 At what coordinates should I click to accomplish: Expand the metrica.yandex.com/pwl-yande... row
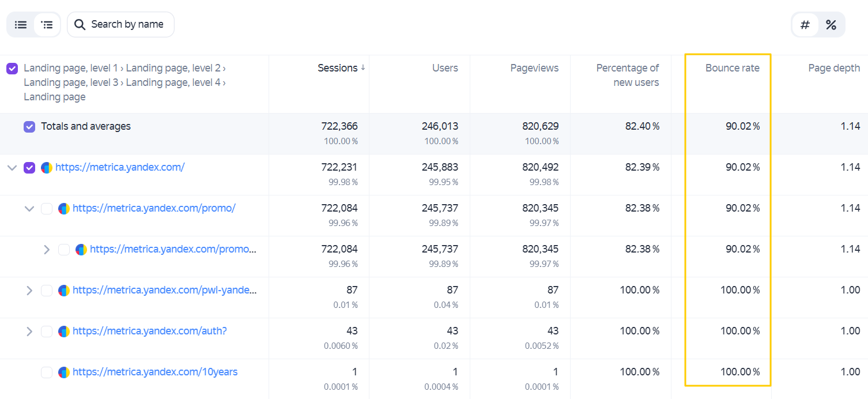(29, 291)
